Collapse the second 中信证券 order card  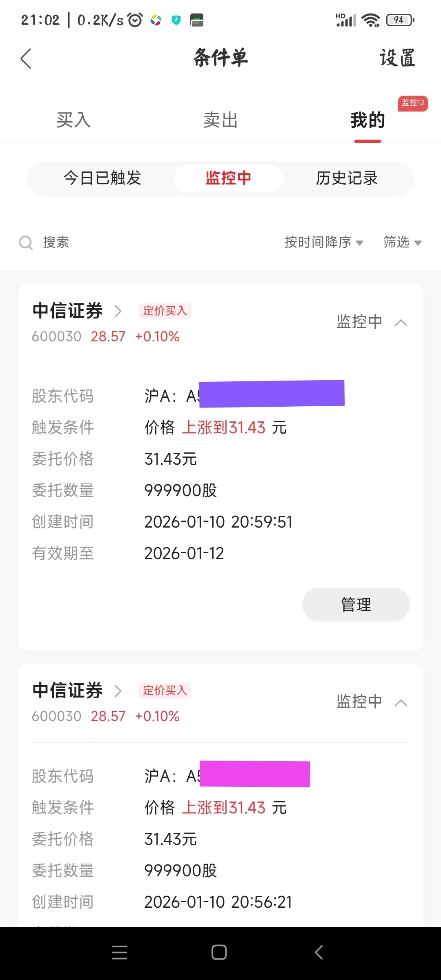[401, 702]
